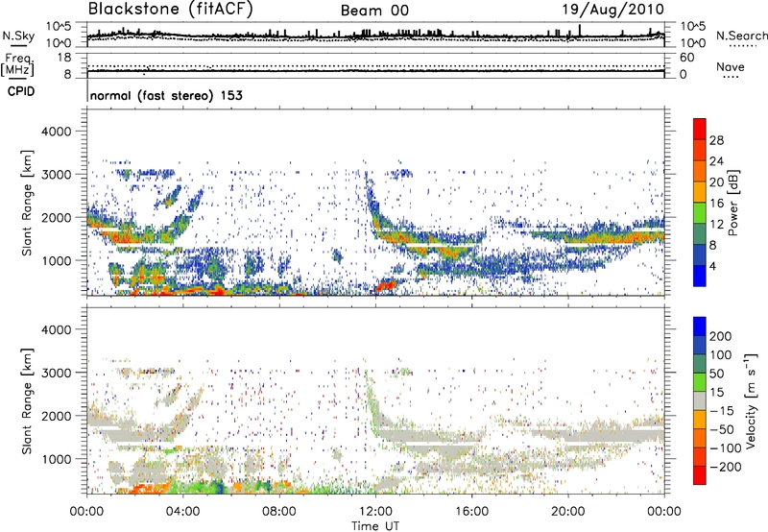This screenshot has height=532, width=768.
Task: Click the 'Time UT' axis label
Action: coord(375,526)
